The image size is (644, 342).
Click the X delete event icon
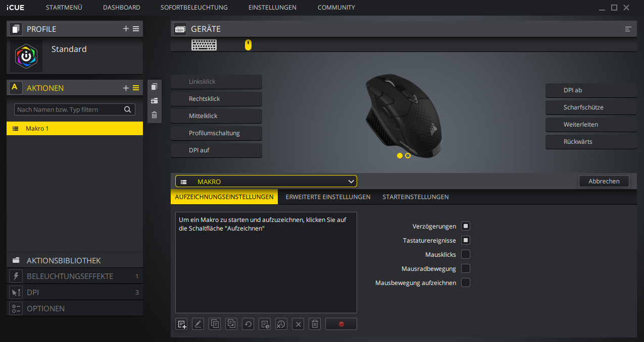click(x=298, y=324)
